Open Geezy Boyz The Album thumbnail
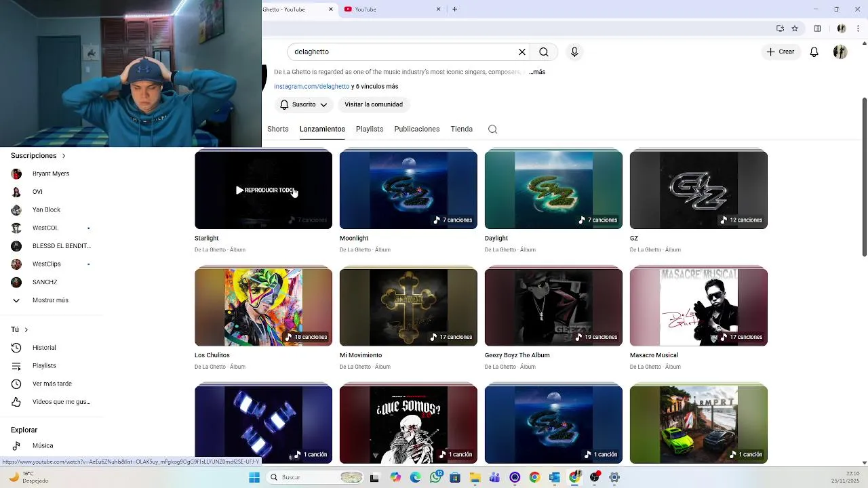Image resolution: width=868 pixels, height=488 pixels. [553, 307]
